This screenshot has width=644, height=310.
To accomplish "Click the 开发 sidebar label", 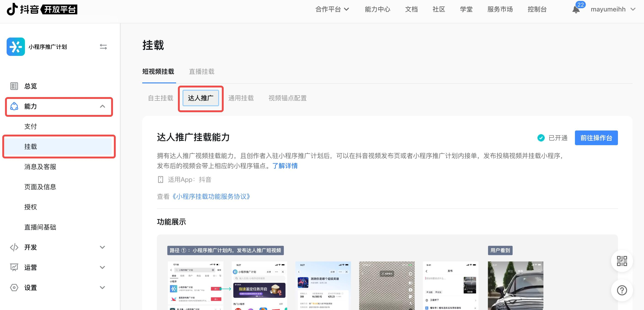I will pyautogui.click(x=30, y=247).
